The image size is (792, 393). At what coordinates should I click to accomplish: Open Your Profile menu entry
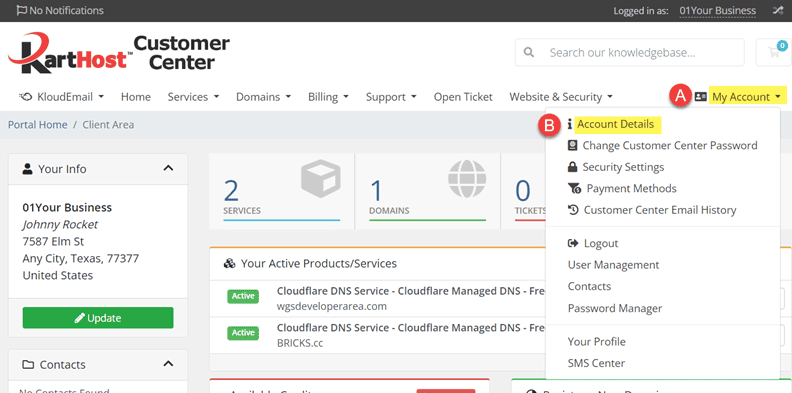pyautogui.click(x=597, y=341)
